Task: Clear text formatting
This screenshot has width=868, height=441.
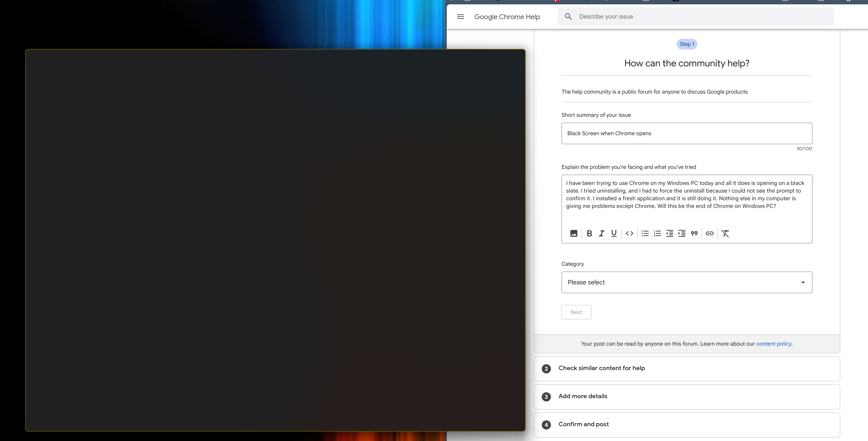Action: tap(725, 233)
